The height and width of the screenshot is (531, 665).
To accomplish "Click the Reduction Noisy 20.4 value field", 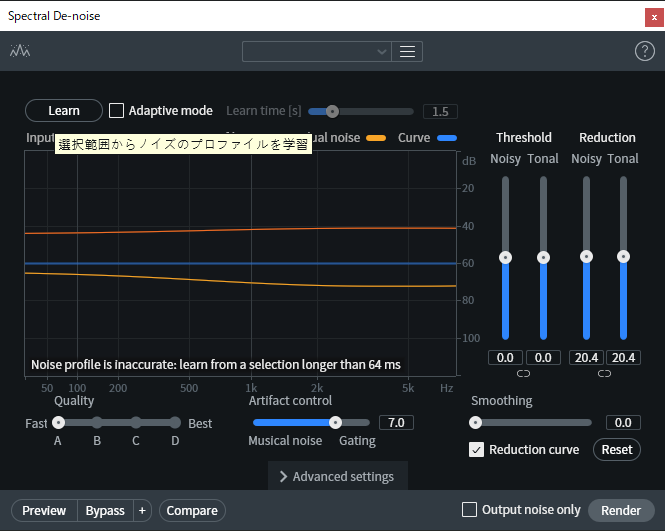I will tap(587, 358).
